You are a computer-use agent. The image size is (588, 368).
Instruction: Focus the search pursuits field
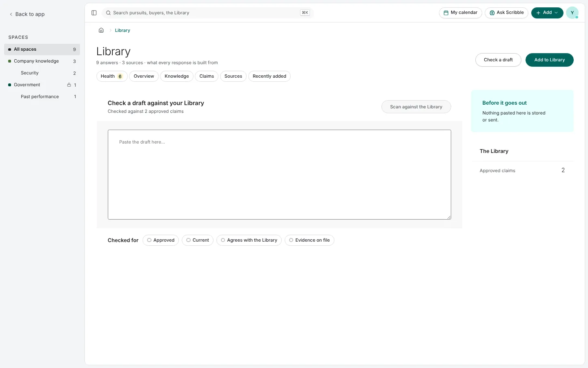(207, 13)
